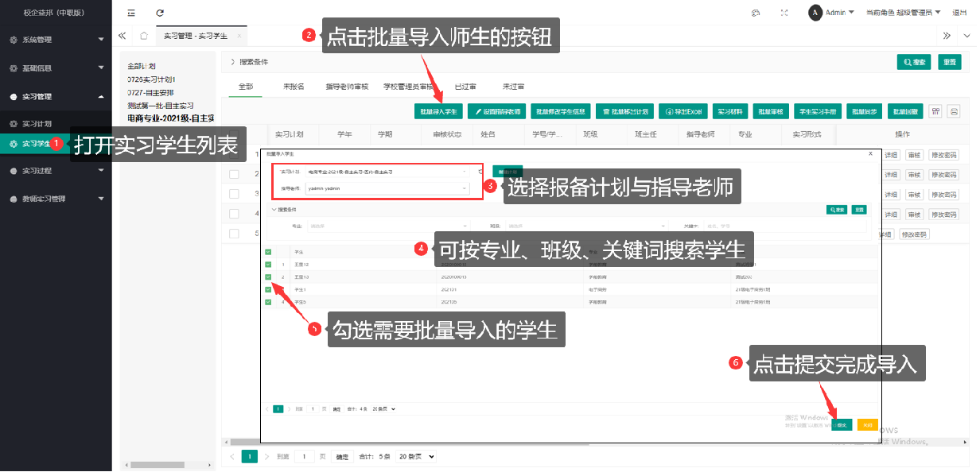Click the print icon beside toolbar
The width and height of the screenshot is (980, 472).
click(x=955, y=111)
